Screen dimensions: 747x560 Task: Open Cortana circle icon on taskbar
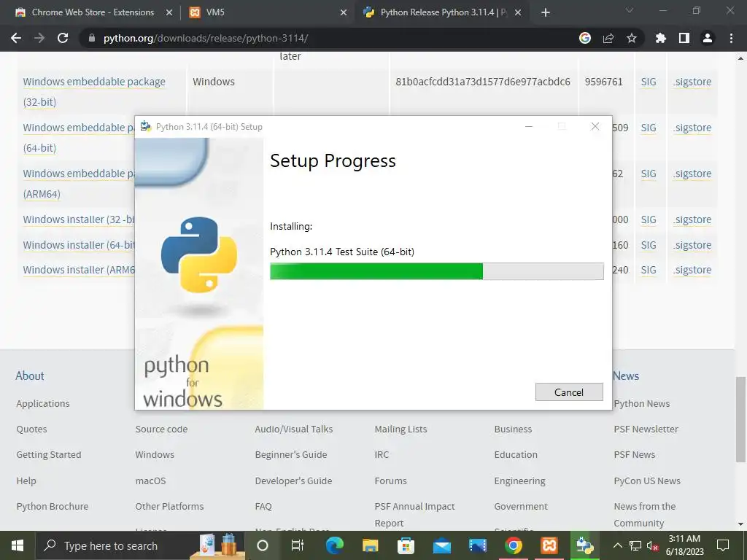pyautogui.click(x=263, y=545)
